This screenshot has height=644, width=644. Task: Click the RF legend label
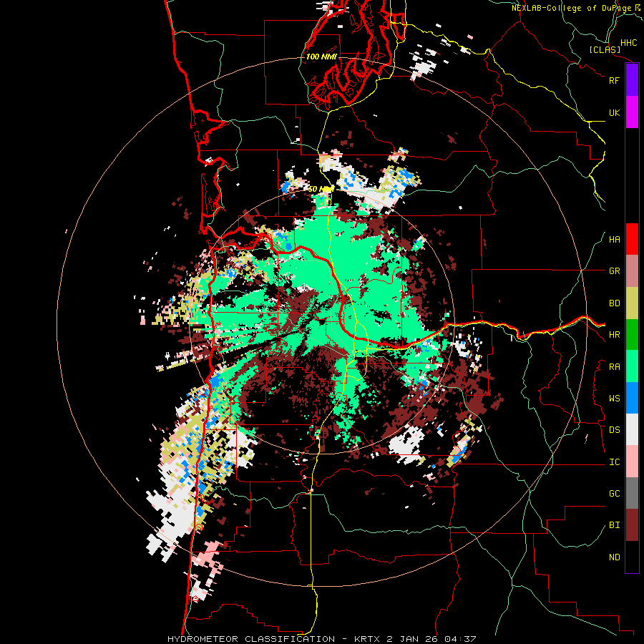pos(614,80)
